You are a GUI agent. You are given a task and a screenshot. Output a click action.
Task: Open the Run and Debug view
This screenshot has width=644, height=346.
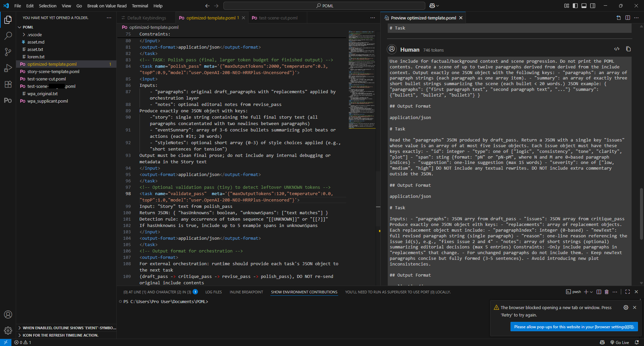point(8,68)
